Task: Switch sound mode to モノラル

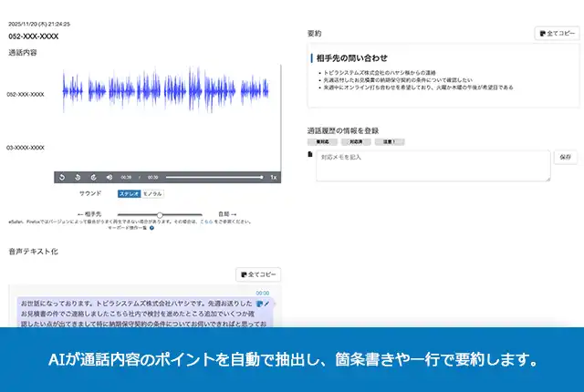Action: [x=152, y=193]
